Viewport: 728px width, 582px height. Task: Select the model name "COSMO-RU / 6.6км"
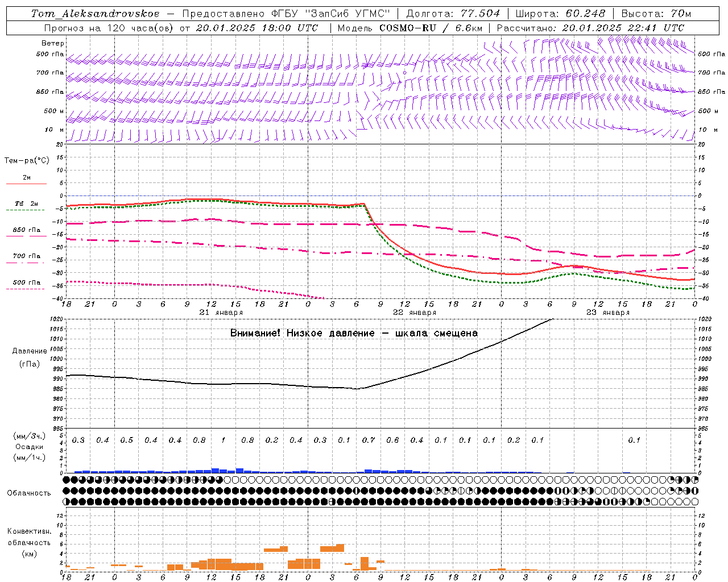(x=431, y=28)
